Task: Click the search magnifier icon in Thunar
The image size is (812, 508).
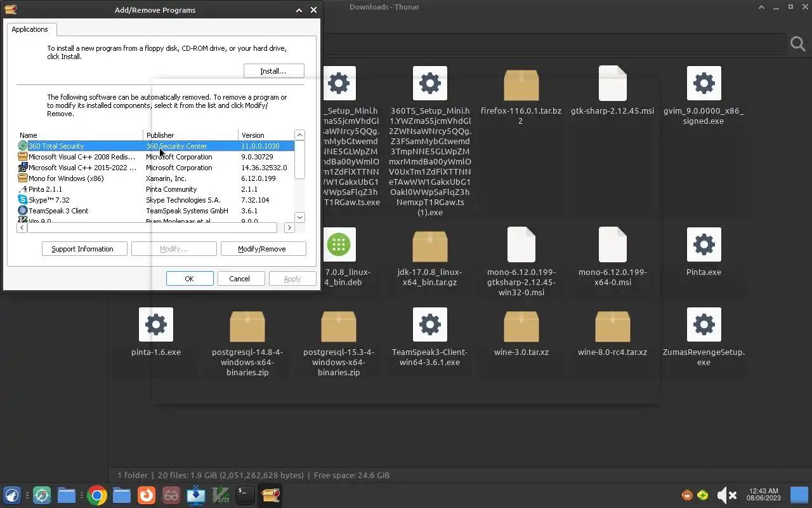Action: pos(797,44)
